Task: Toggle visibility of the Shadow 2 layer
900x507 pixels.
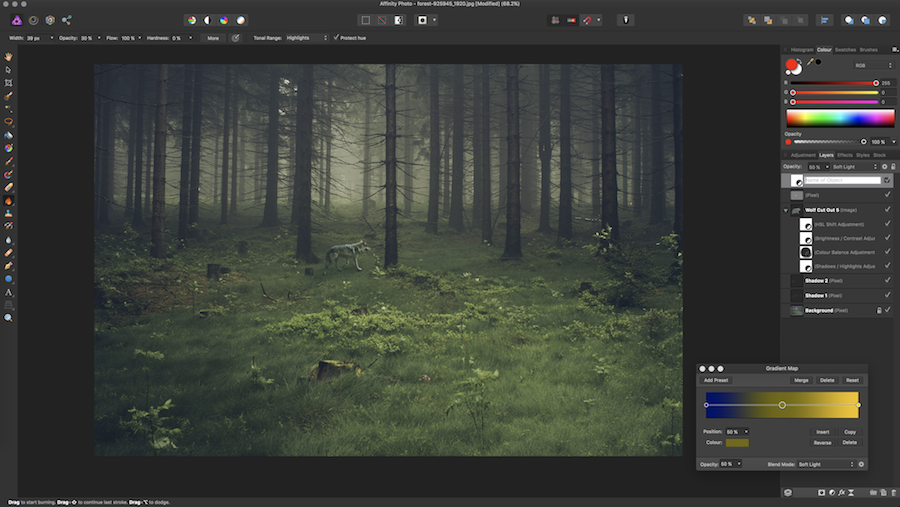Action: tap(887, 281)
